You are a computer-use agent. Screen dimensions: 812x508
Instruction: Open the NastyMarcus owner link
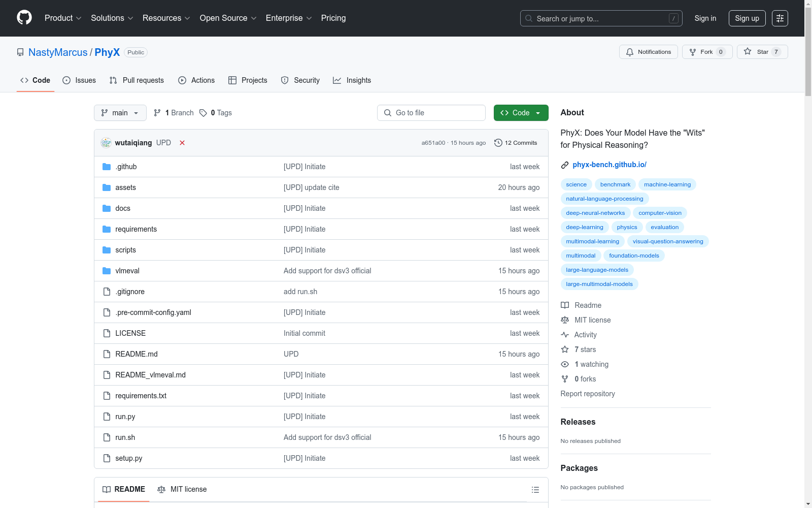58,52
